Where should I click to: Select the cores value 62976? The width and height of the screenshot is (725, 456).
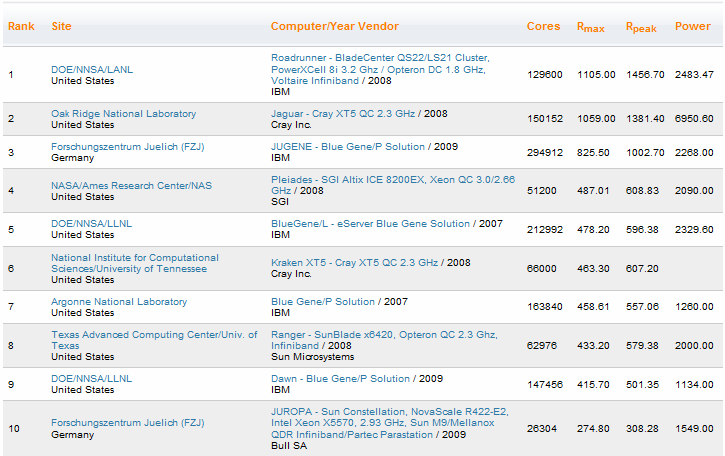542,345
